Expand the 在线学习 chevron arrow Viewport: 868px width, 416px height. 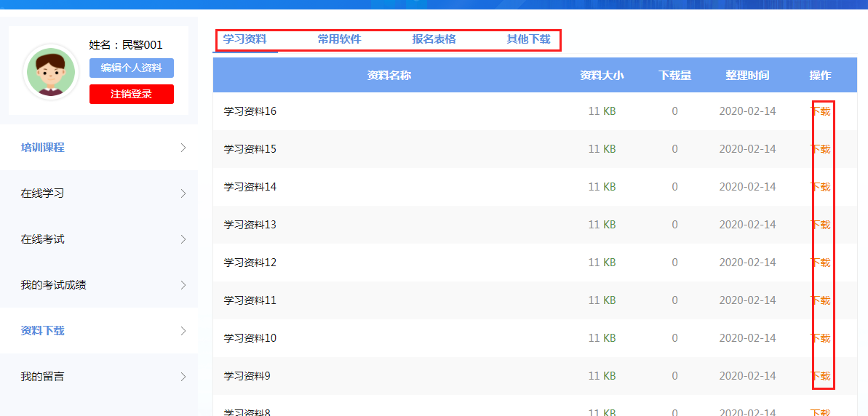(x=183, y=193)
